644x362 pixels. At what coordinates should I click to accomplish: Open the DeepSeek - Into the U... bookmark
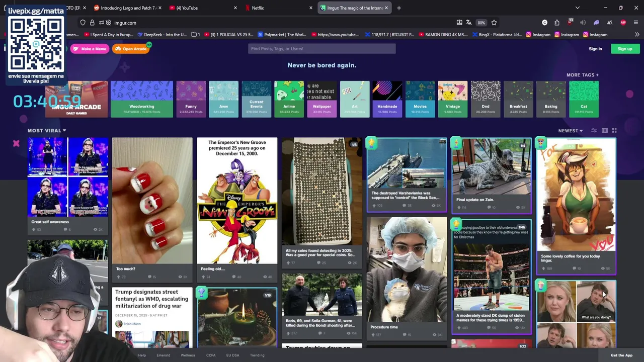click(x=162, y=35)
